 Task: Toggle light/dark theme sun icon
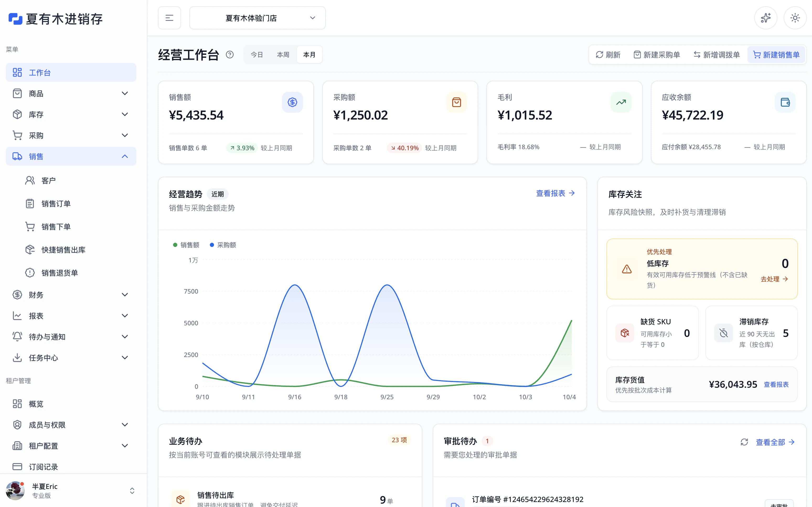click(x=795, y=18)
